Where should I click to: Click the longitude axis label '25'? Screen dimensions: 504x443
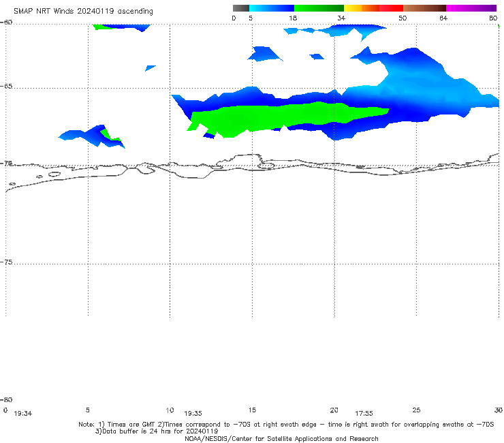(416, 410)
